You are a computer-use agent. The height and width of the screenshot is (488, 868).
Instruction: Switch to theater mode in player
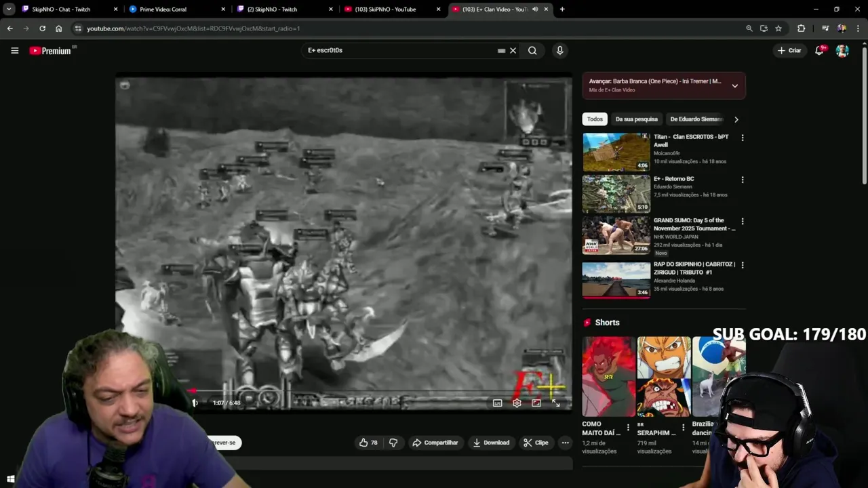coord(536,403)
